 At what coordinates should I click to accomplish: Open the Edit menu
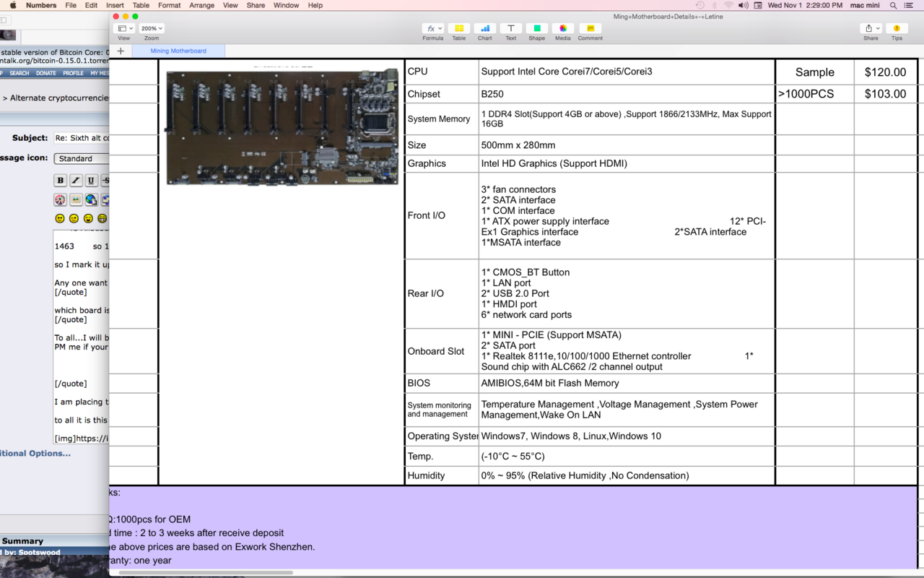tap(91, 5)
